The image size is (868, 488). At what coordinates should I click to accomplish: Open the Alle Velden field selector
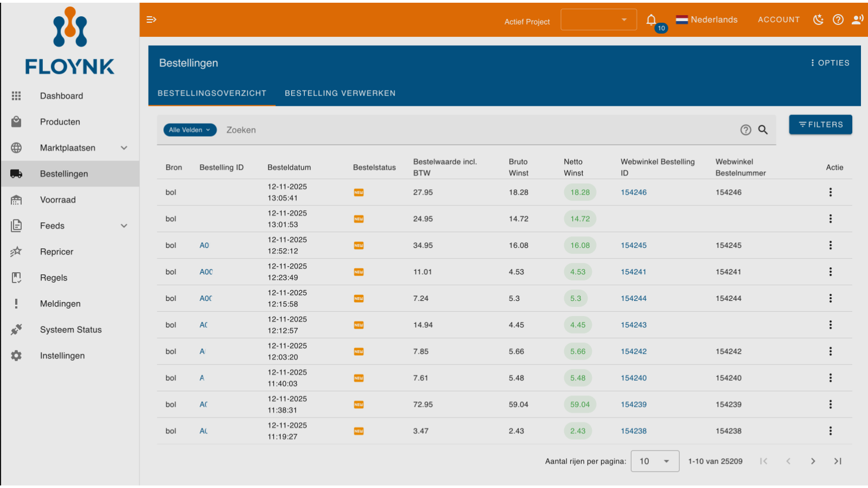pyautogui.click(x=190, y=130)
